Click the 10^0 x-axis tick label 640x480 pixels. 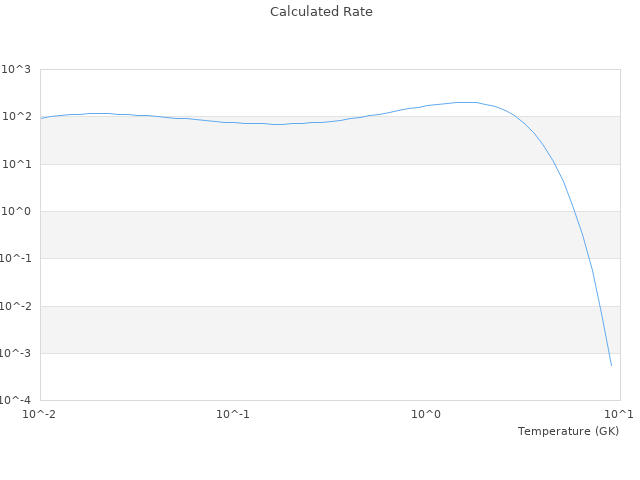coord(427,414)
